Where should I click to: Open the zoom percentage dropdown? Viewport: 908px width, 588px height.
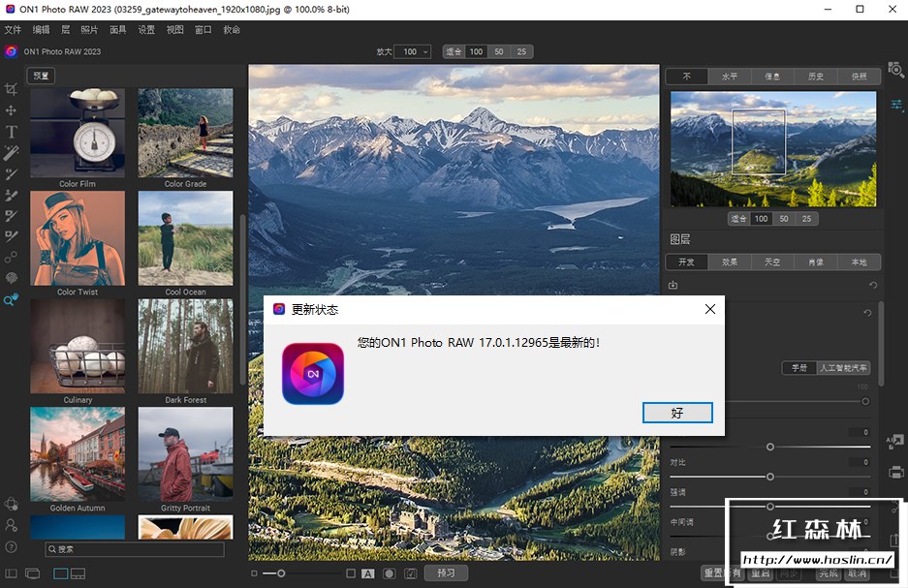coord(414,51)
